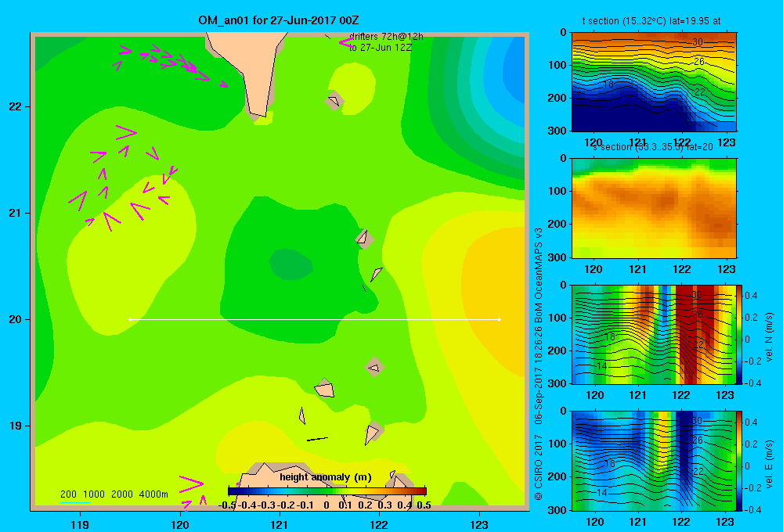Click the "drifters 72h@12h" label

[386, 37]
